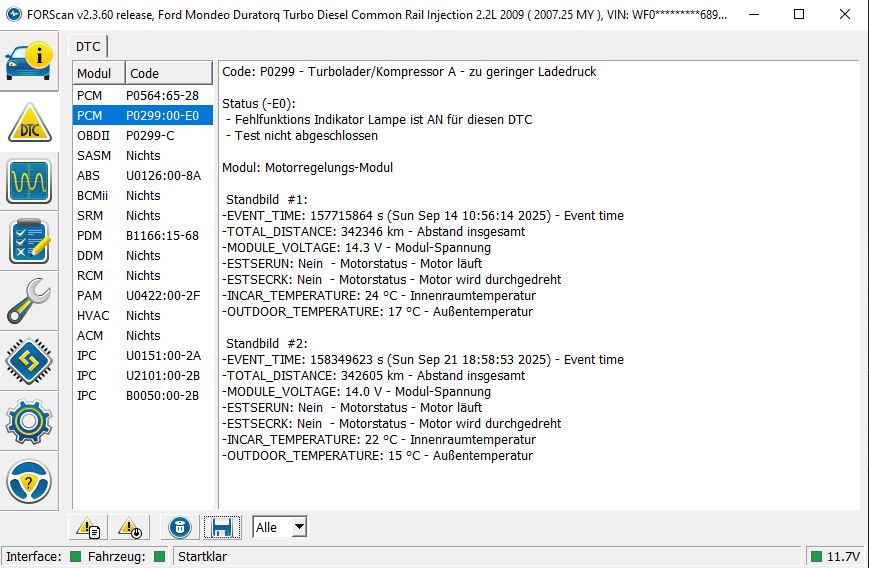Open the tests checklist section
869x568 pixels.
(30, 242)
